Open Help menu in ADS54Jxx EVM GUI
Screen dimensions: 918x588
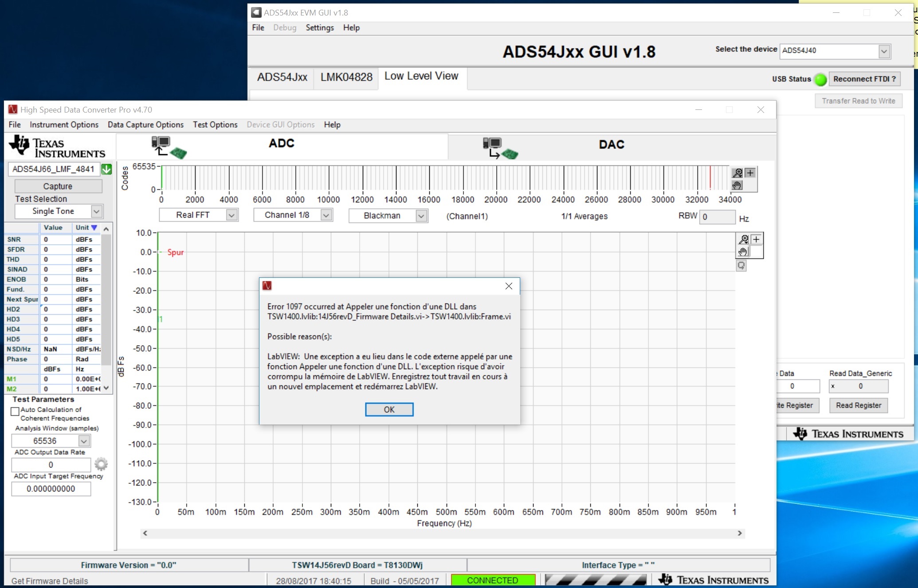(x=351, y=27)
